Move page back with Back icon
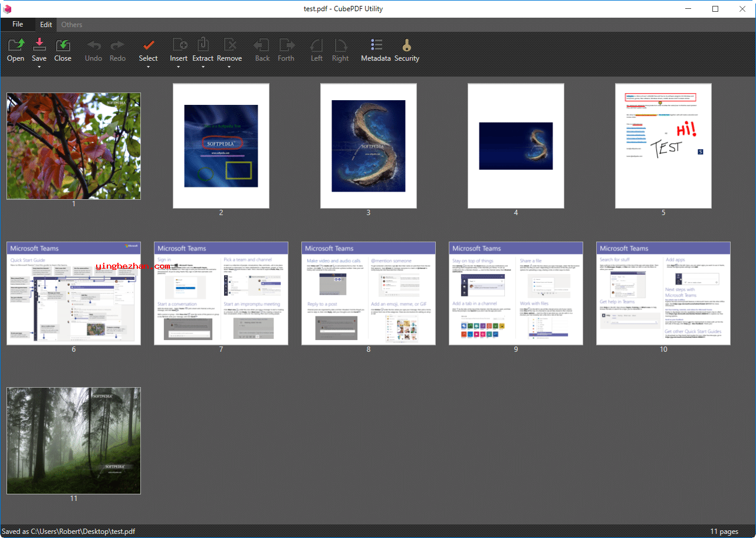Screen dimensions: 756x538 click(x=262, y=45)
